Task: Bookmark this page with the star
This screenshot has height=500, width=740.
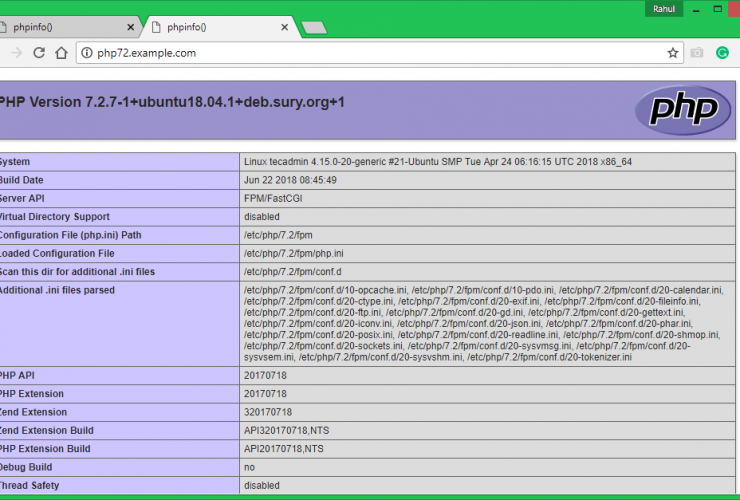Action: (x=673, y=53)
